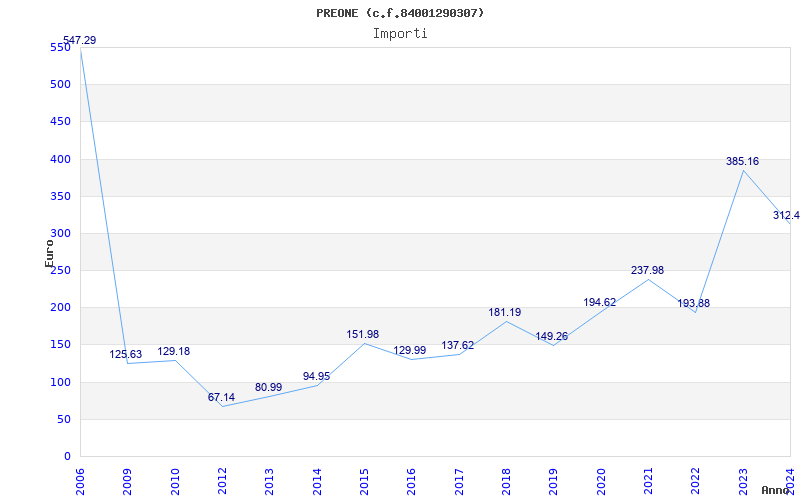Select the 149.26 data label
The height and width of the screenshot is (500, 800).
[x=552, y=337]
